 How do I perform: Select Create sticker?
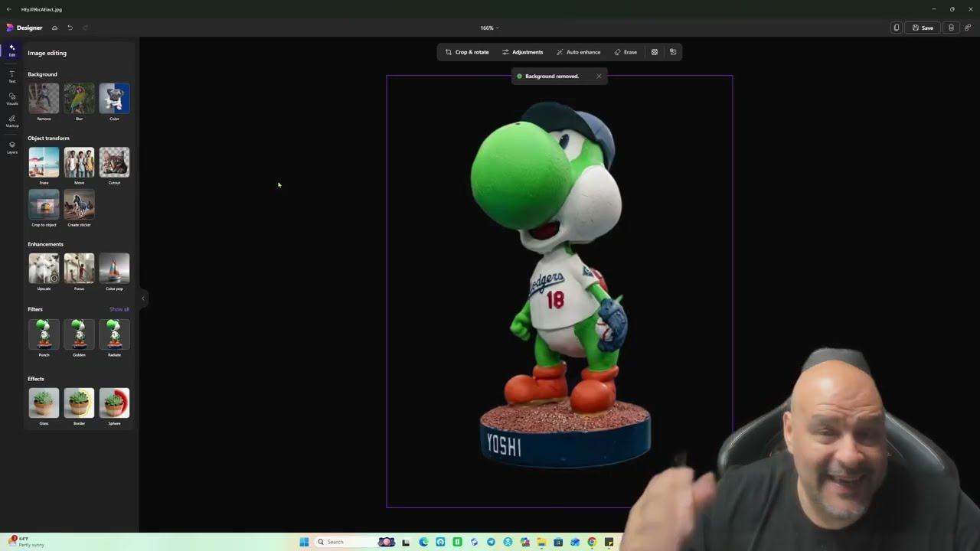79,204
